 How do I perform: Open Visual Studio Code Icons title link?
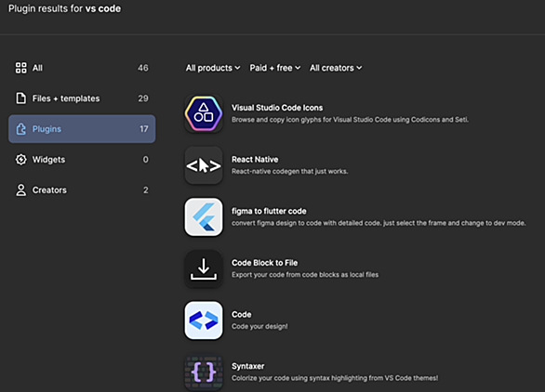(277, 108)
